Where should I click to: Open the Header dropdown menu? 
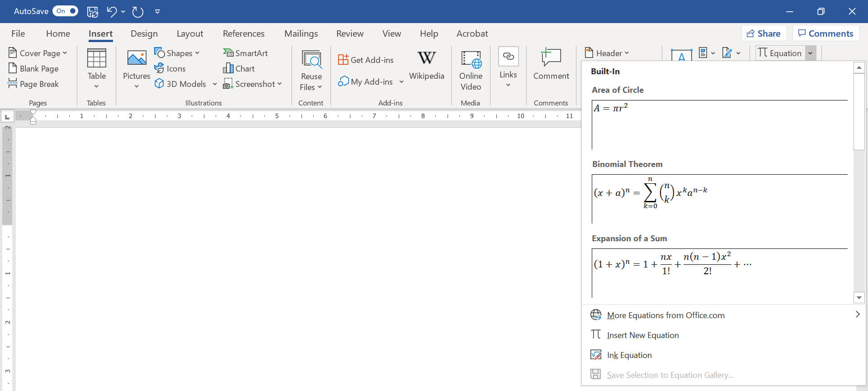607,53
